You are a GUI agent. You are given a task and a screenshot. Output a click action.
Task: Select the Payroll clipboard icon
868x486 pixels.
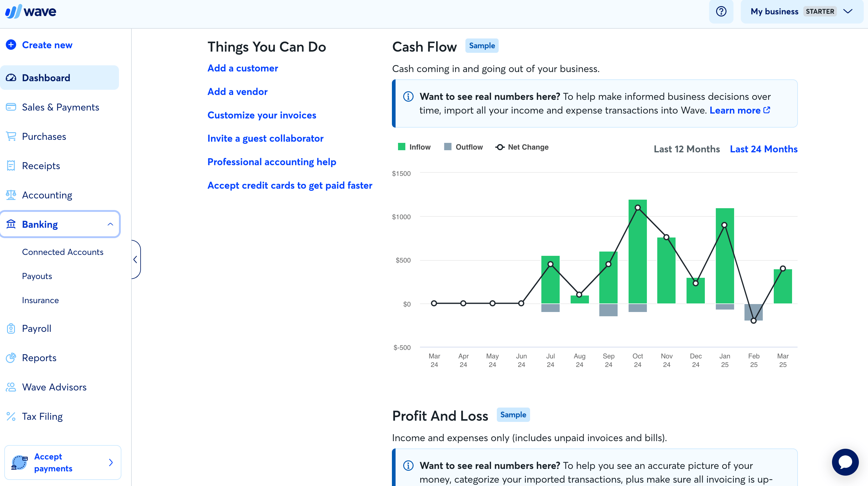[11, 328]
